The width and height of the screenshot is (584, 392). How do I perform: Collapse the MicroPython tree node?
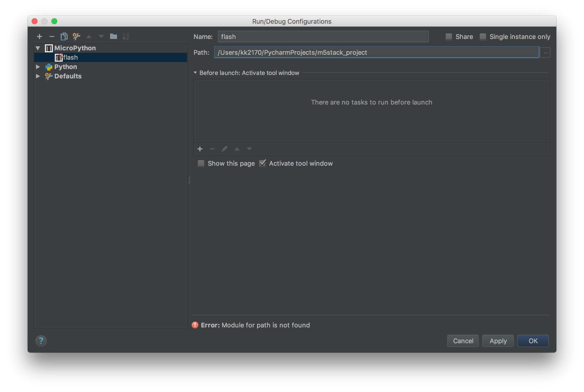[38, 48]
